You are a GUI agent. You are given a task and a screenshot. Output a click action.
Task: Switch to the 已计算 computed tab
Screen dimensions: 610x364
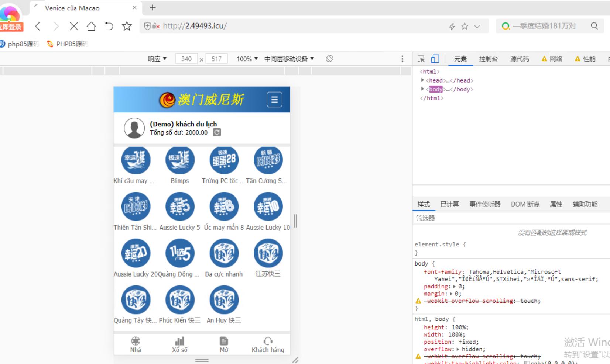pyautogui.click(x=449, y=204)
